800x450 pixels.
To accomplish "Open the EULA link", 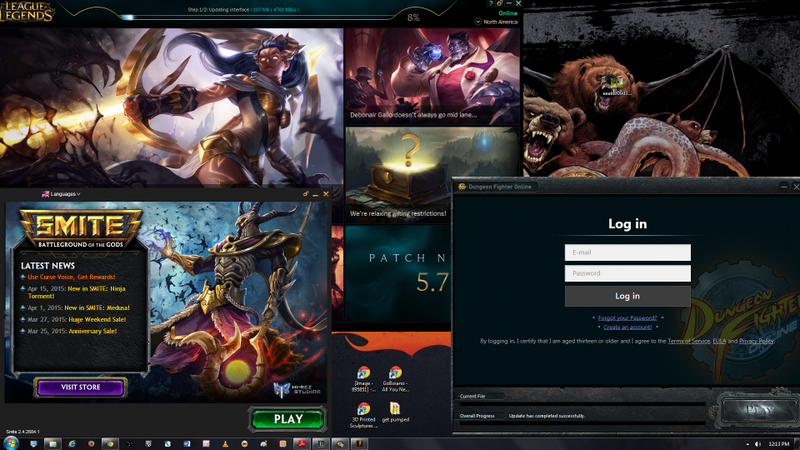I will pos(719,341).
